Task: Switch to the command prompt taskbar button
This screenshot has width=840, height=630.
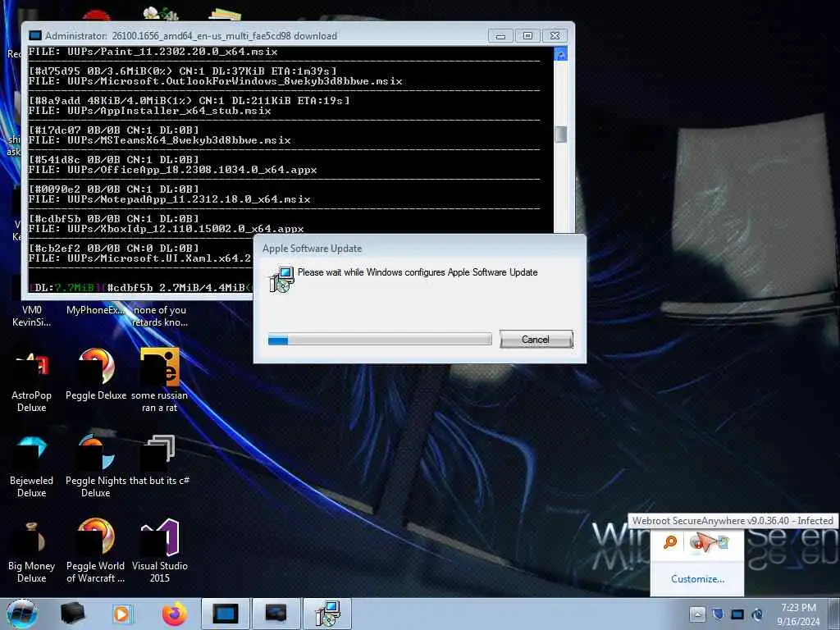Action: click(x=225, y=614)
